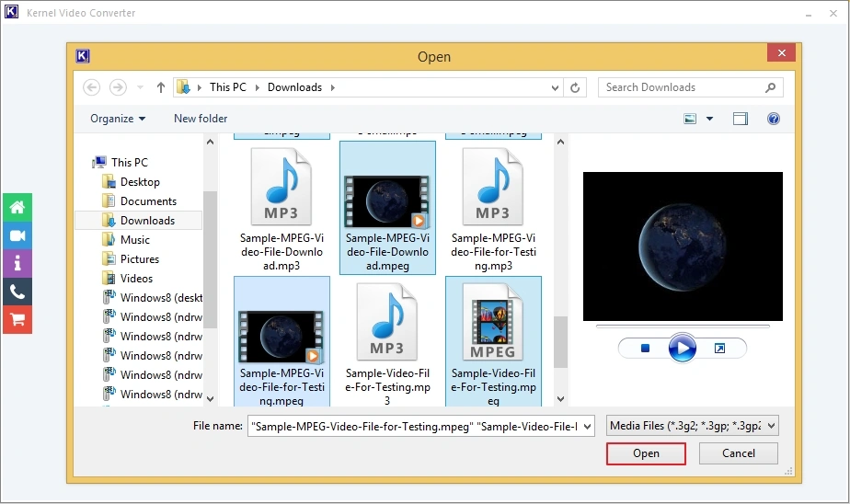
Task: Go up one folder level arrow
Action: (160, 87)
